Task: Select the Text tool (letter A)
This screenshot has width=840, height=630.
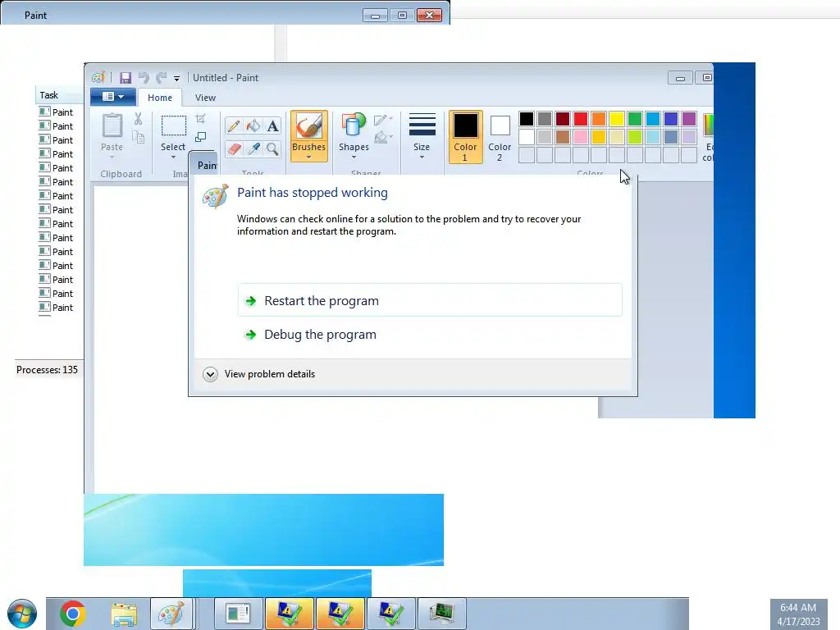Action: click(x=272, y=126)
